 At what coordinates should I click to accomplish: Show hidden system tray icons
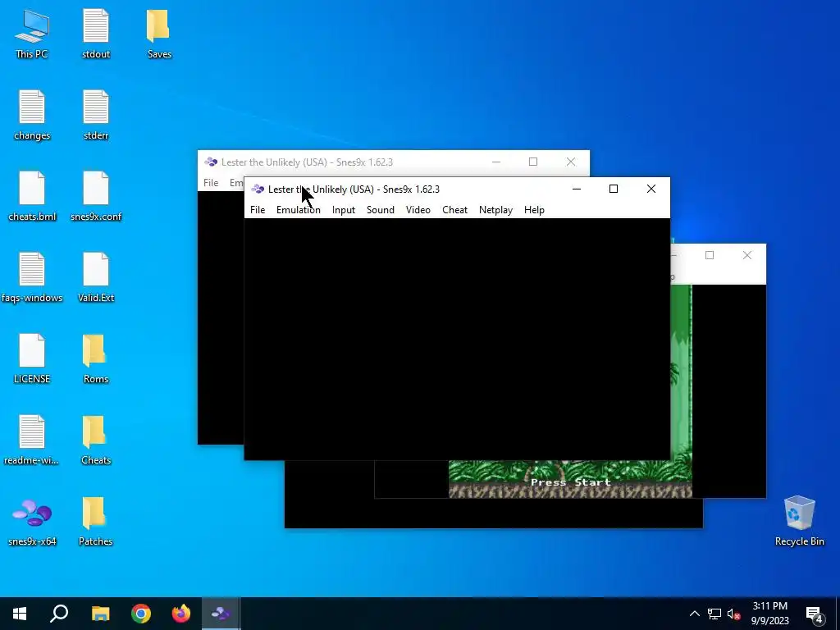pyautogui.click(x=694, y=614)
